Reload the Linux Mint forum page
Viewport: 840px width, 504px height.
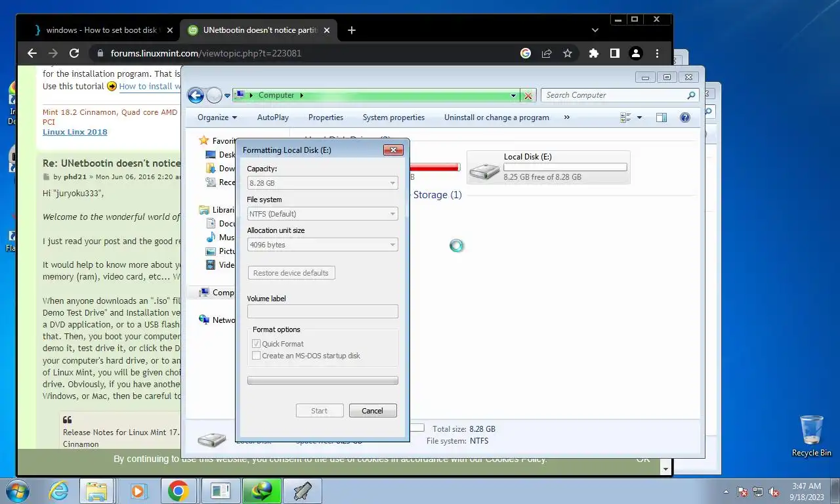pyautogui.click(x=74, y=53)
